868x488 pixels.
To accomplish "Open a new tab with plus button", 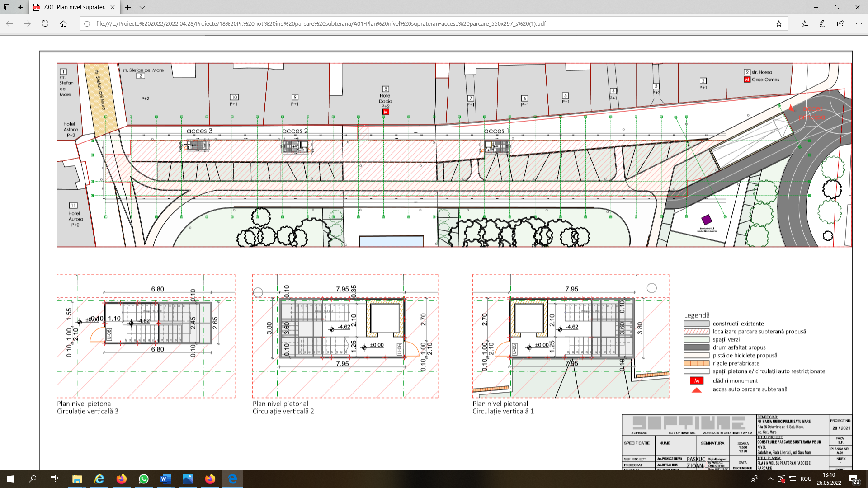I will (128, 7).
